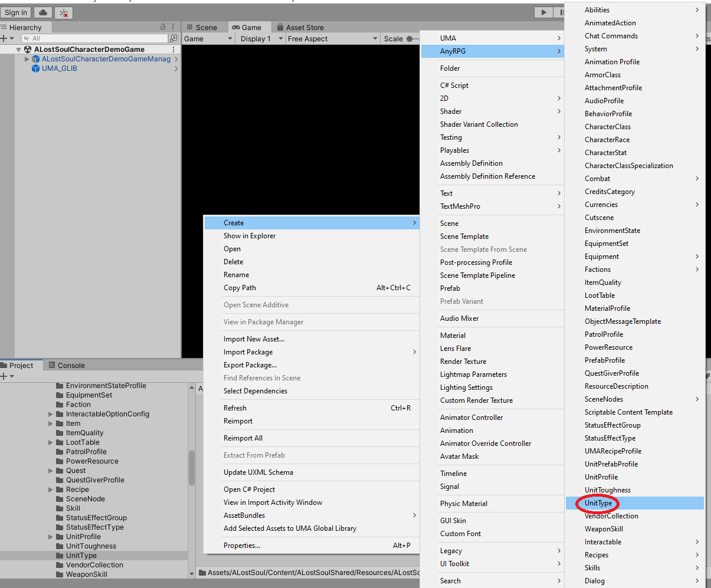Image resolution: width=711 pixels, height=588 pixels.
Task: Click the cloud services icon
Action: tap(43, 12)
